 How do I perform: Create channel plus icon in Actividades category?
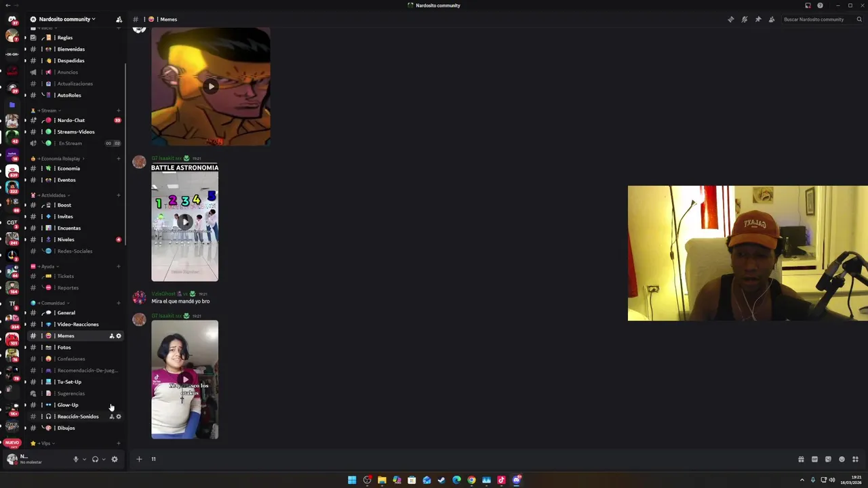tap(119, 195)
